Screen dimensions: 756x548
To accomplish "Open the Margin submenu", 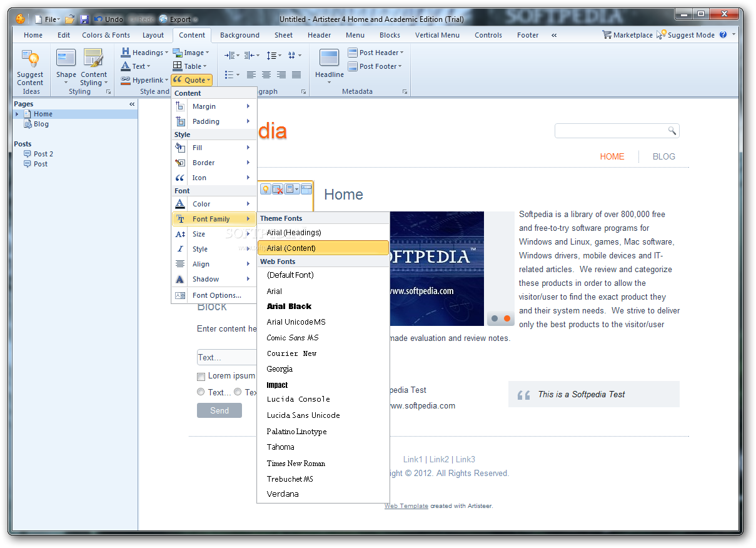I will pos(214,106).
